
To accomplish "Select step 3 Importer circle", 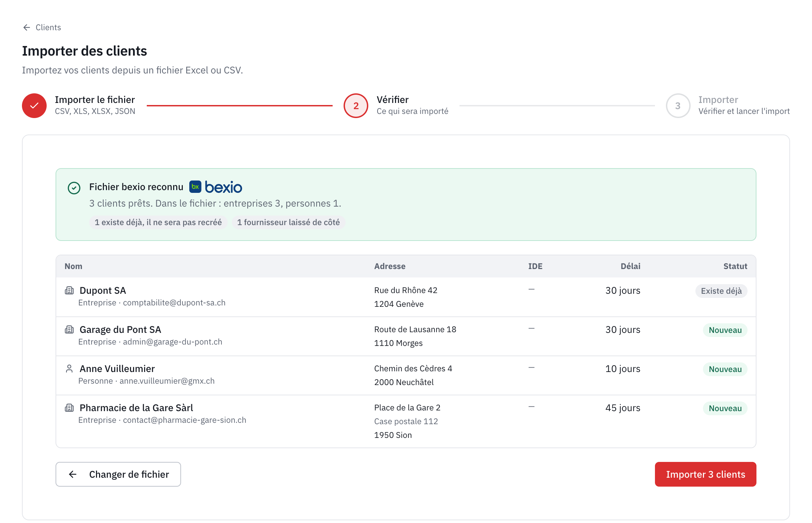I will 678,106.
